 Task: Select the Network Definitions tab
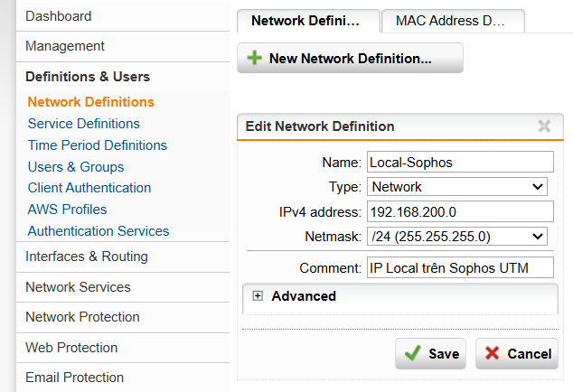pyautogui.click(x=304, y=20)
